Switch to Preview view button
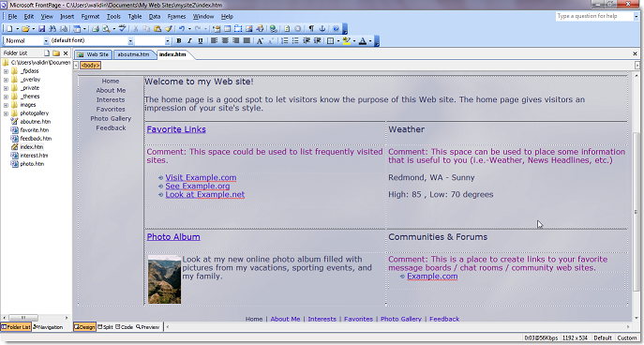 coord(147,327)
